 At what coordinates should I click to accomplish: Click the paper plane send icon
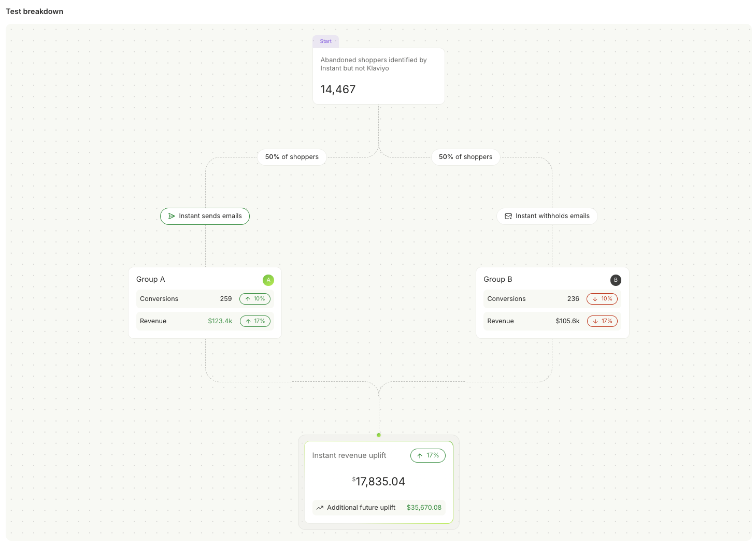point(172,217)
